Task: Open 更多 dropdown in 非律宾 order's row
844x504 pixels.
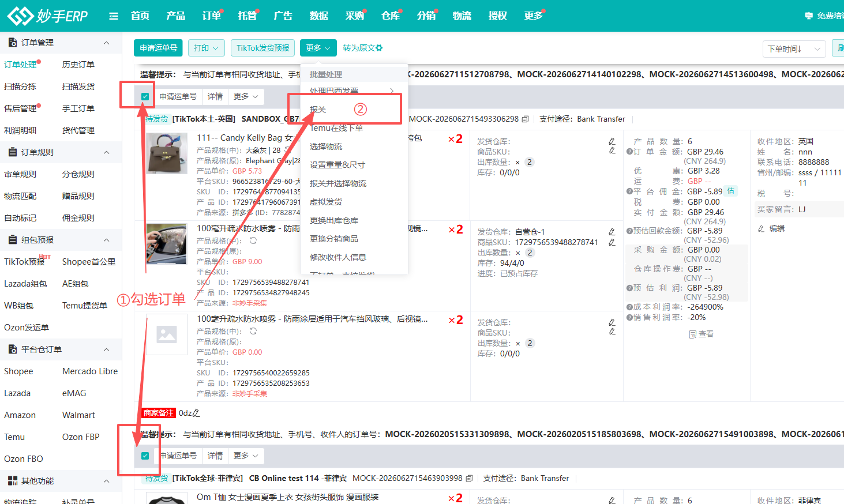Action: pyautogui.click(x=246, y=456)
